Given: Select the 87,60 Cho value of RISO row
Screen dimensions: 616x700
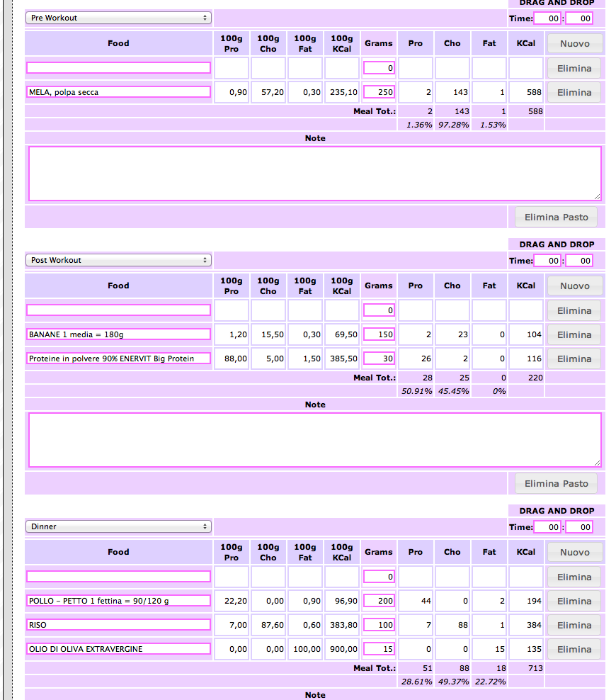Looking at the screenshot, I should [x=273, y=626].
